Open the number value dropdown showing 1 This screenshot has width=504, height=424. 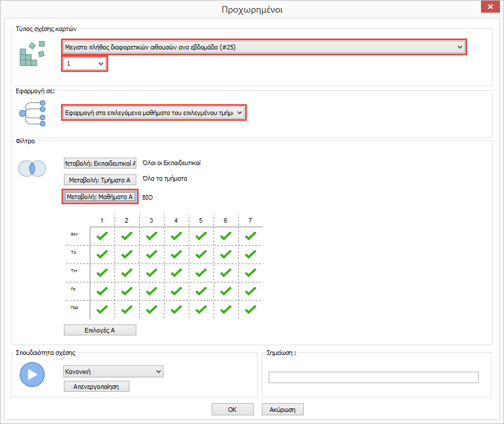[x=85, y=64]
